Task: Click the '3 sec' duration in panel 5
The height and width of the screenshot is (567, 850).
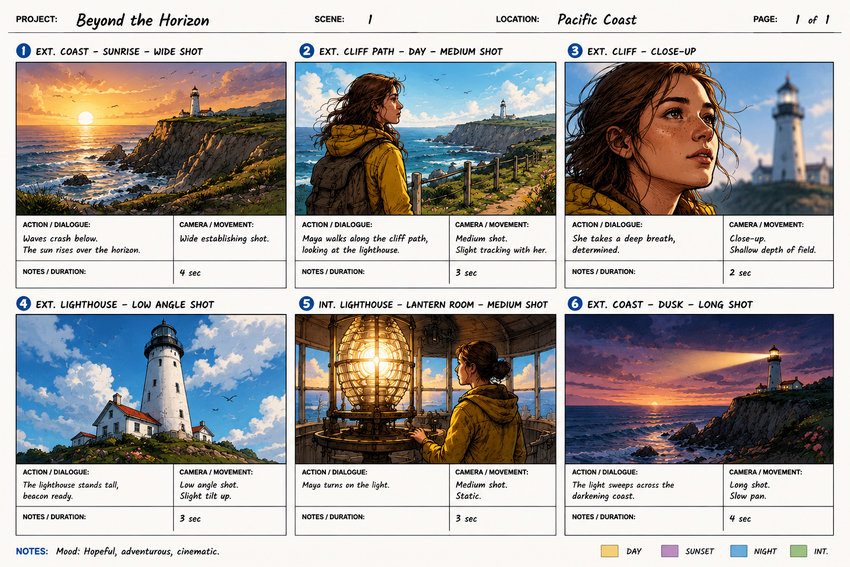Action: pos(466,519)
